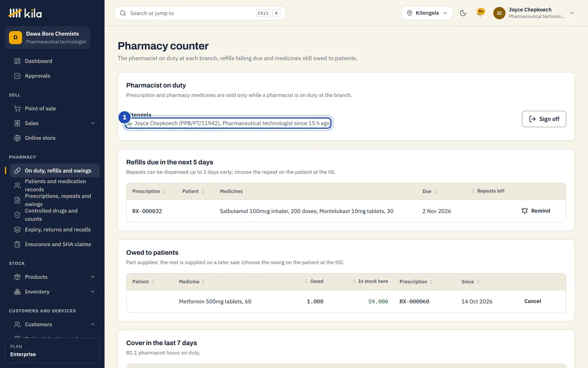Expand the Products submenu chevron
The height and width of the screenshot is (368, 588).
coord(93,277)
